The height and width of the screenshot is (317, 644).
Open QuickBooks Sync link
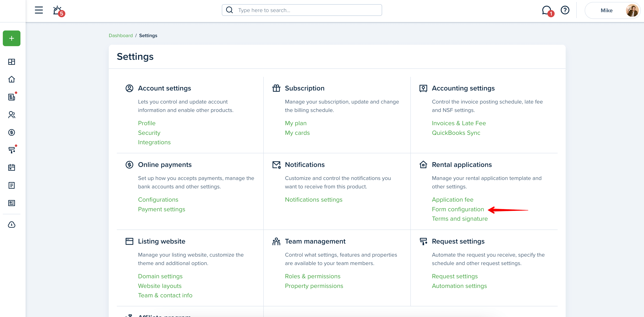[456, 133]
